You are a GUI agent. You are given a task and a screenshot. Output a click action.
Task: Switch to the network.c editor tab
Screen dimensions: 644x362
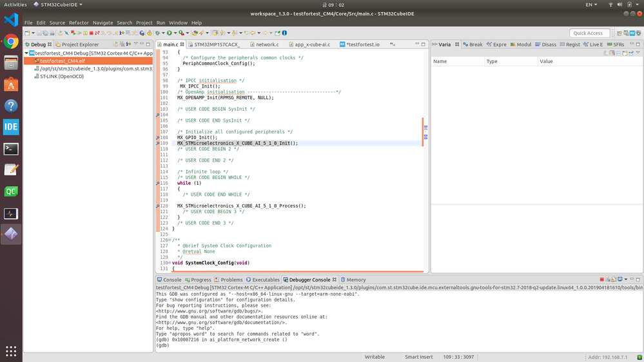[264, 44]
